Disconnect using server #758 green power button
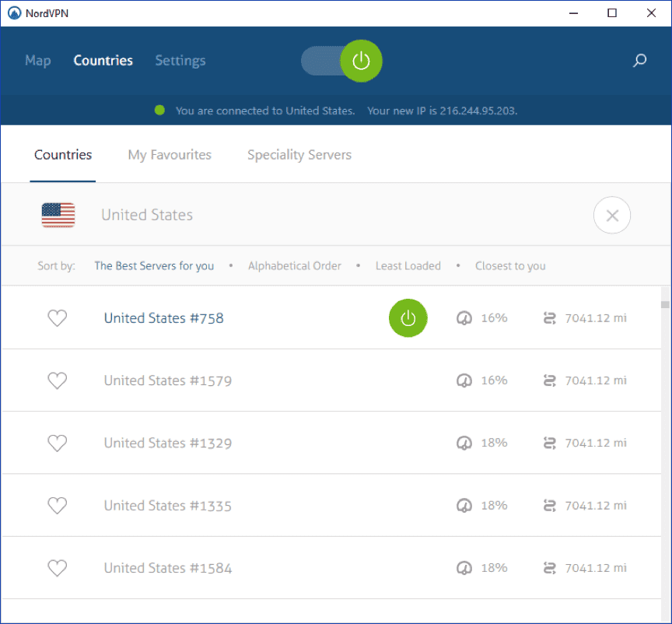The image size is (672, 624). click(x=408, y=318)
